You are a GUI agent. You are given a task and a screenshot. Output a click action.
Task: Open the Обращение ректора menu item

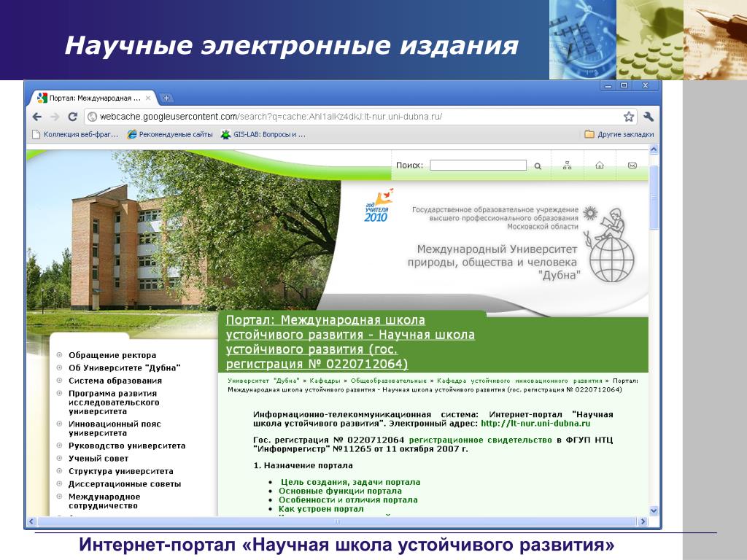pyautogui.click(x=112, y=355)
